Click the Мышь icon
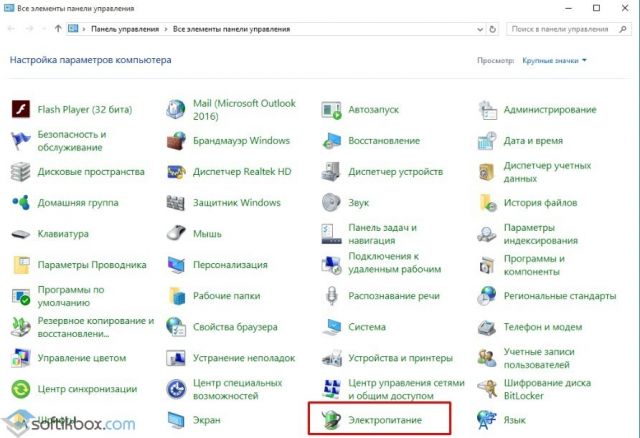The image size is (640, 438). click(176, 233)
